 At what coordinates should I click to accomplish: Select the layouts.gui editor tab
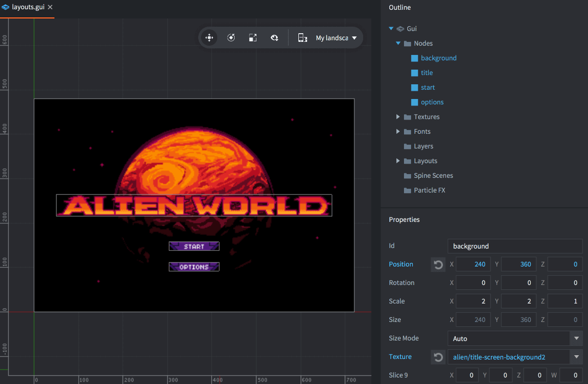click(27, 8)
